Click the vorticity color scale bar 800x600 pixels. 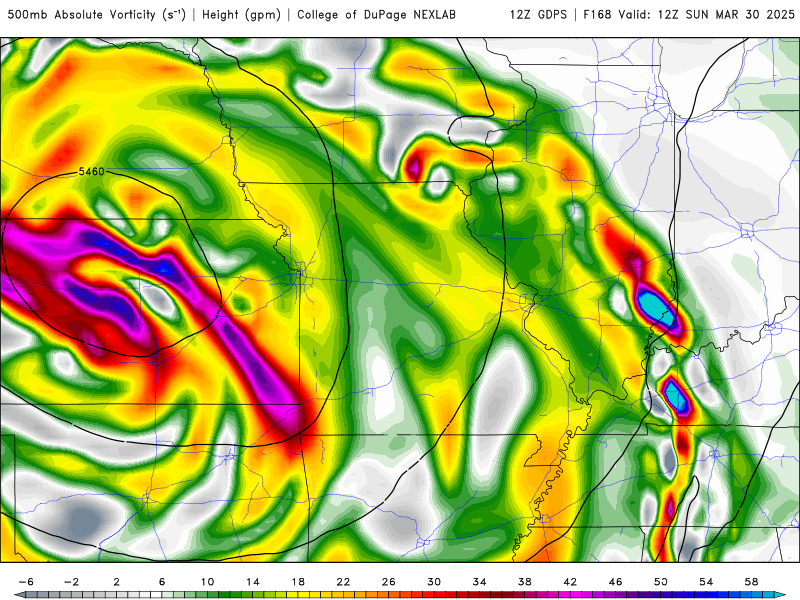(400, 595)
